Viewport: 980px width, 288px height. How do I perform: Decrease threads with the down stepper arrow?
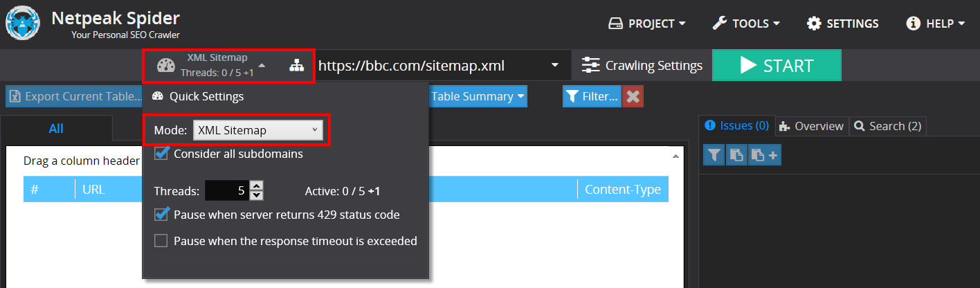(256, 197)
